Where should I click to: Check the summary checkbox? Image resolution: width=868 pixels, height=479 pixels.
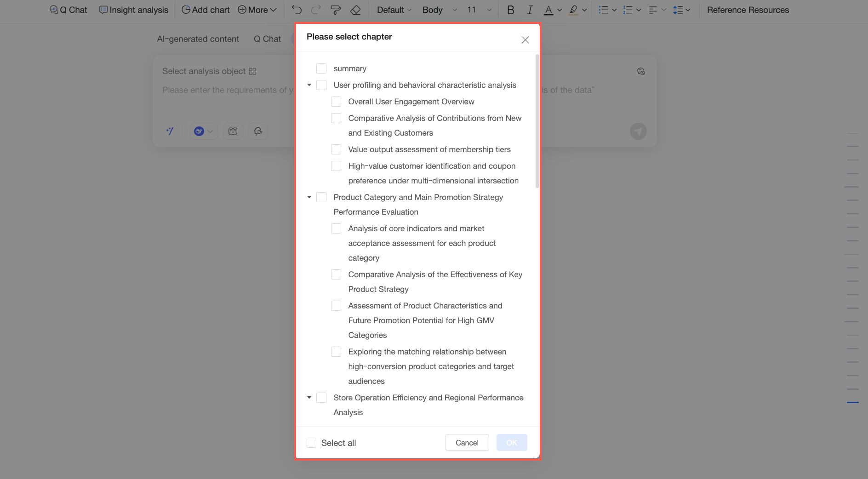point(321,68)
